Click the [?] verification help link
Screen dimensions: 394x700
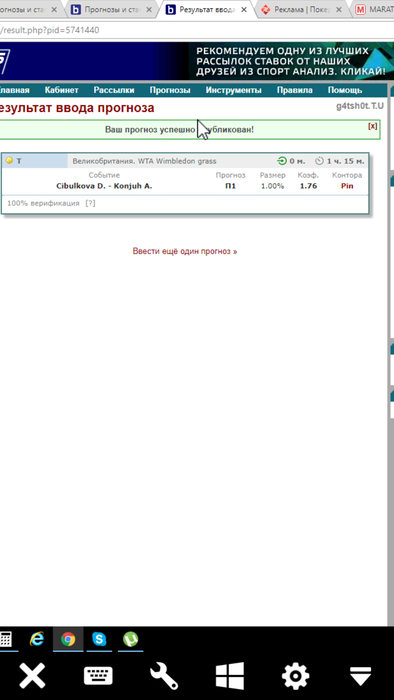(91, 203)
